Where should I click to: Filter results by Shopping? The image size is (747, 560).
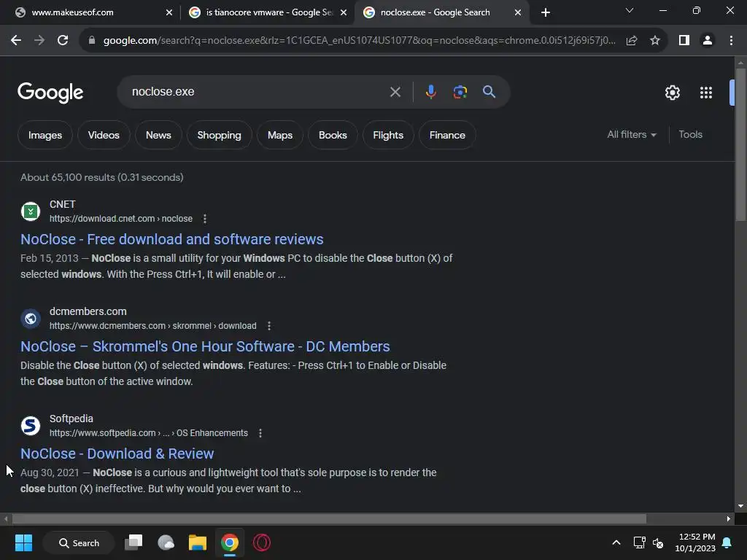point(219,135)
